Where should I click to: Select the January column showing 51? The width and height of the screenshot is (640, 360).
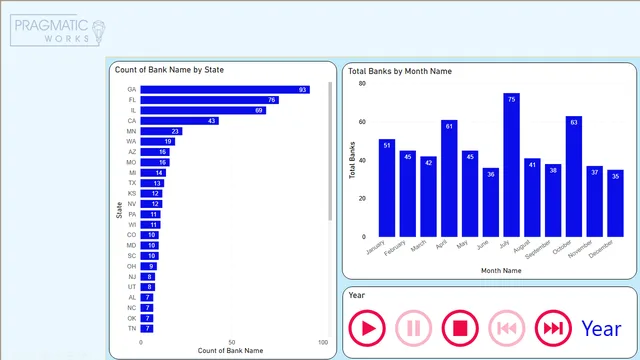click(387, 188)
